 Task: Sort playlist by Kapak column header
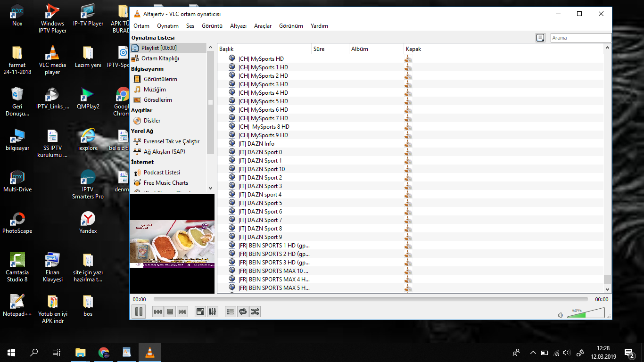504,49
